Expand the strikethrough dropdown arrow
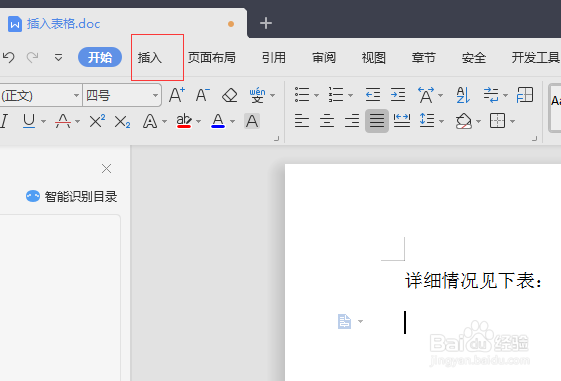The width and height of the screenshot is (561, 381). [77, 122]
